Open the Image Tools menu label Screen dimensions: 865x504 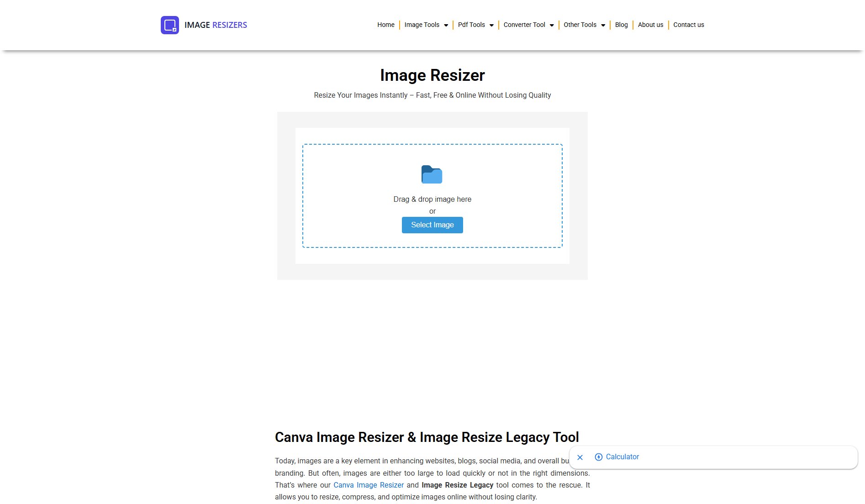click(x=422, y=25)
